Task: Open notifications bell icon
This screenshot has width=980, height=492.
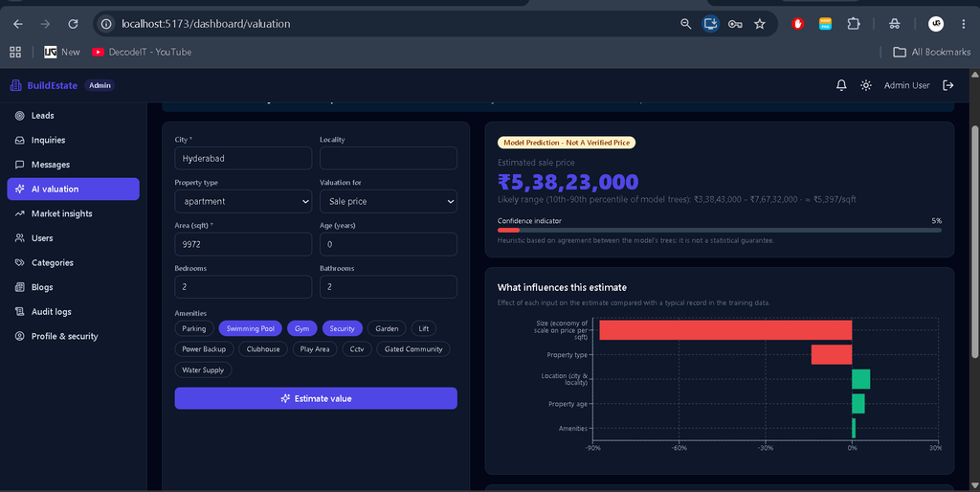Action: (841, 85)
